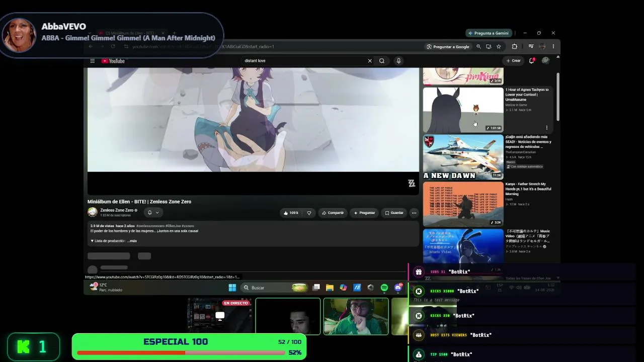This screenshot has height=362, width=644.
Task: Open YouTube notifications bell
Action: coord(531,61)
